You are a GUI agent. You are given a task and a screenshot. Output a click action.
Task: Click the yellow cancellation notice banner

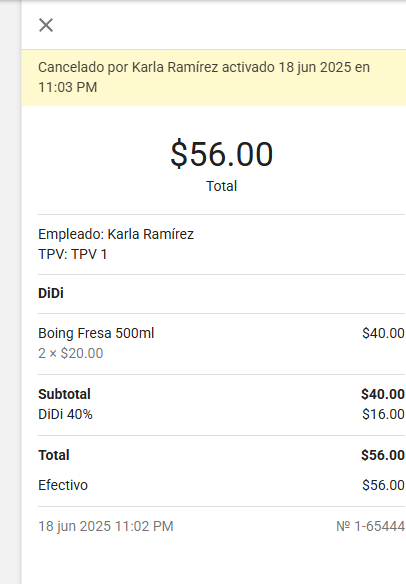(x=214, y=77)
